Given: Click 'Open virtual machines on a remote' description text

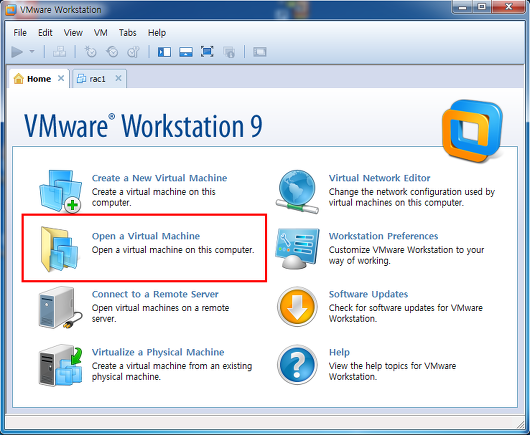Looking at the screenshot, I should pos(161,308).
